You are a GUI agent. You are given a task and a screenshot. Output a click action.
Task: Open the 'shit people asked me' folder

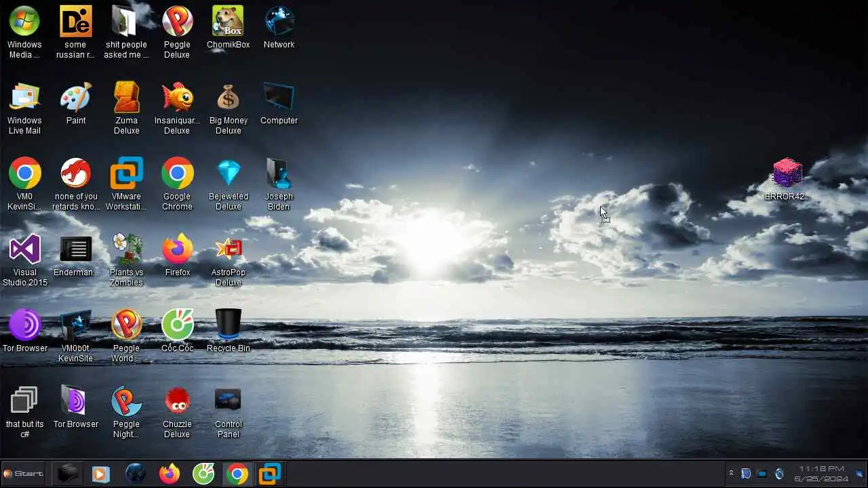point(126,32)
